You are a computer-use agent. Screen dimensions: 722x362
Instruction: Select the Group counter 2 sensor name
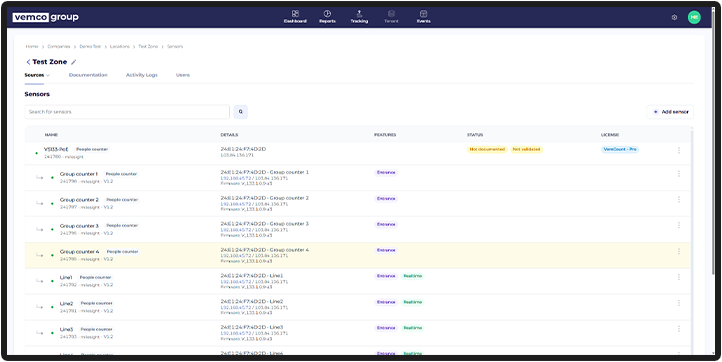click(x=79, y=200)
